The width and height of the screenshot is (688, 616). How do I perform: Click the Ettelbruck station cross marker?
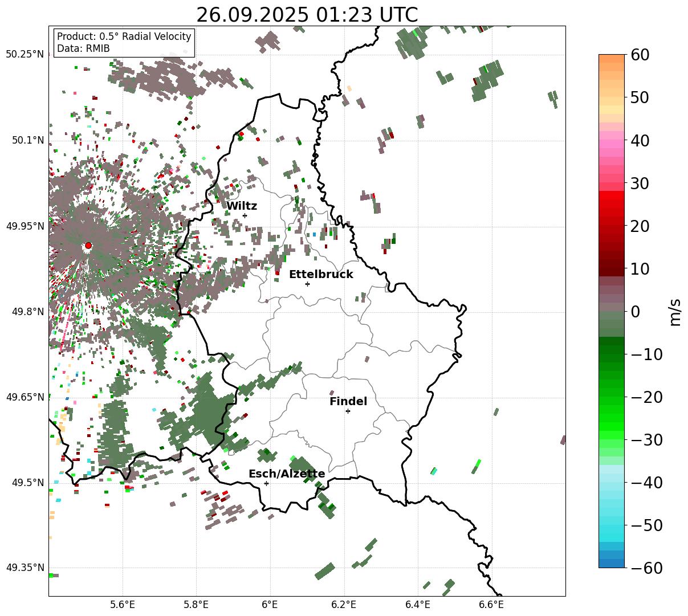pos(307,284)
